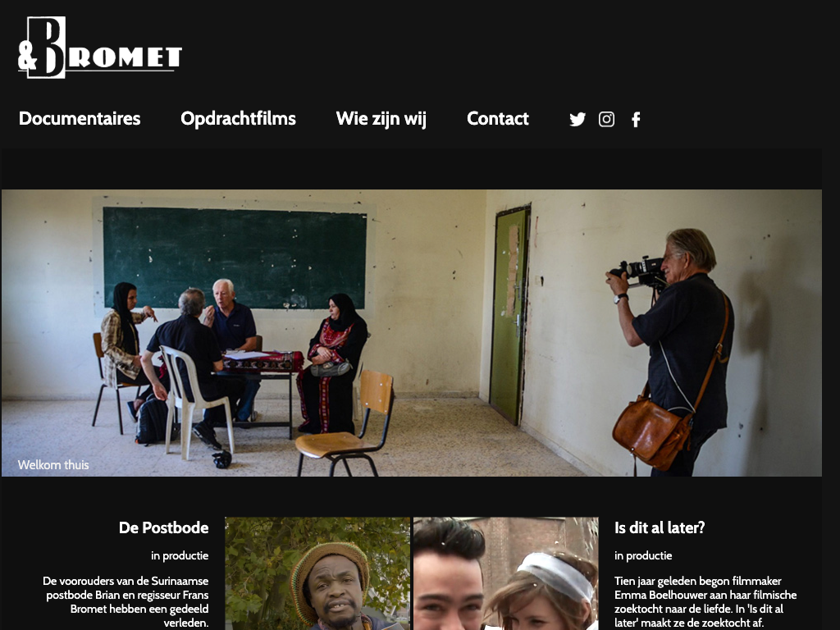The width and height of the screenshot is (840, 630).
Task: Click 'in productie' label under Is dit al later?
Action: (x=643, y=555)
